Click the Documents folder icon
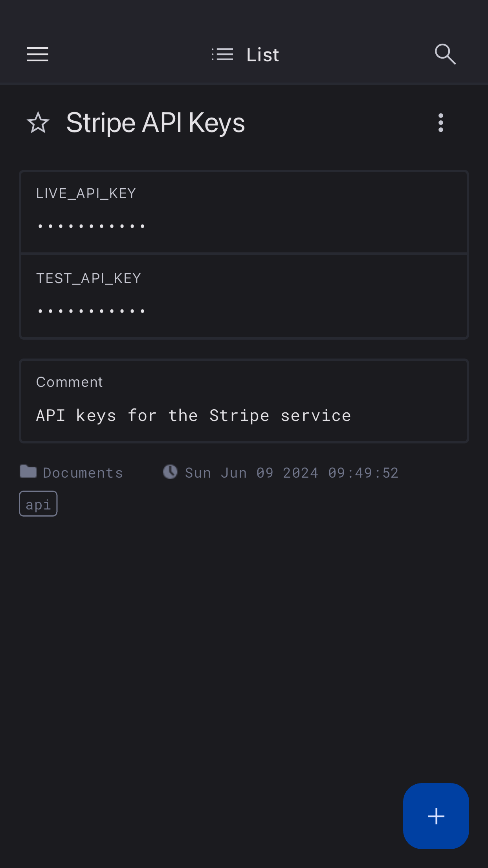 [28, 471]
